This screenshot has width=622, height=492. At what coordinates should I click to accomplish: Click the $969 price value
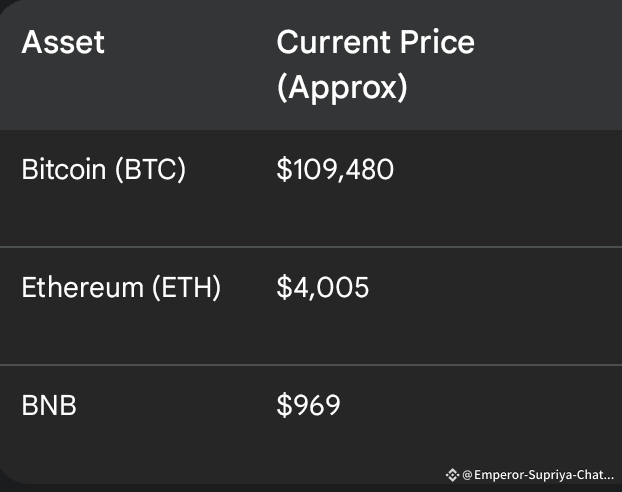309,405
